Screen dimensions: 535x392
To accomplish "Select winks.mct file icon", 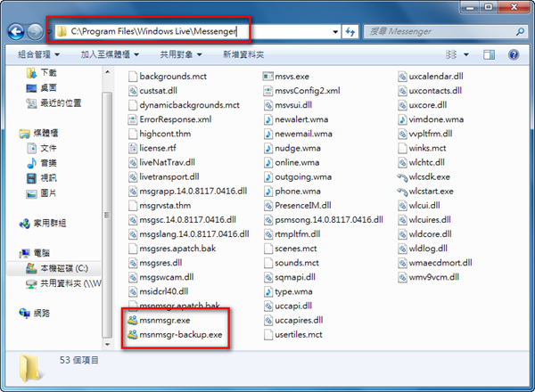I will pos(402,148).
